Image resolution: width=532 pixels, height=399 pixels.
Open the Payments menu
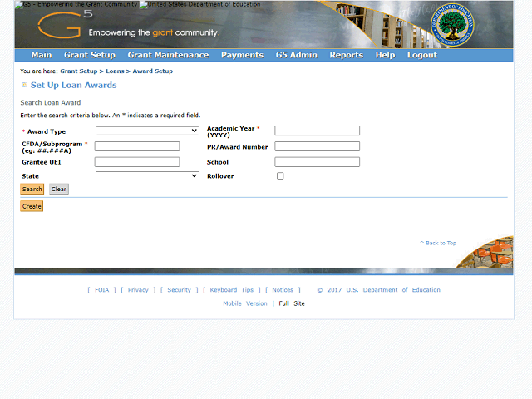point(242,55)
